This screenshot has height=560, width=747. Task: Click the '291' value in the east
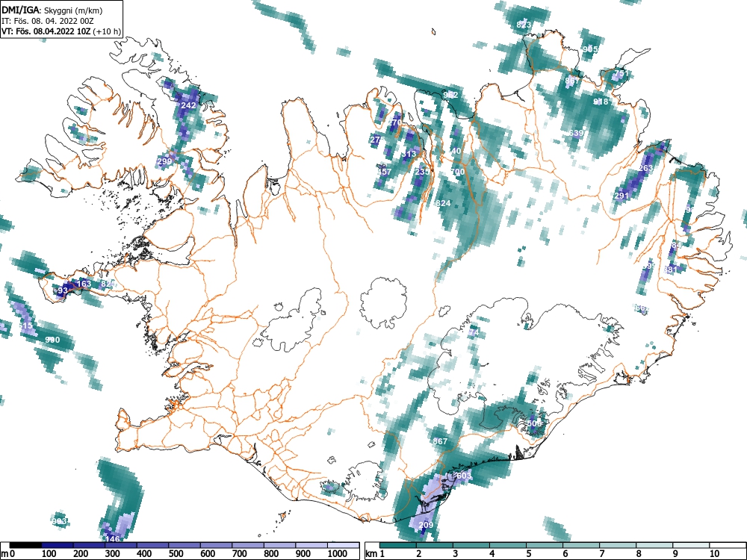(622, 196)
